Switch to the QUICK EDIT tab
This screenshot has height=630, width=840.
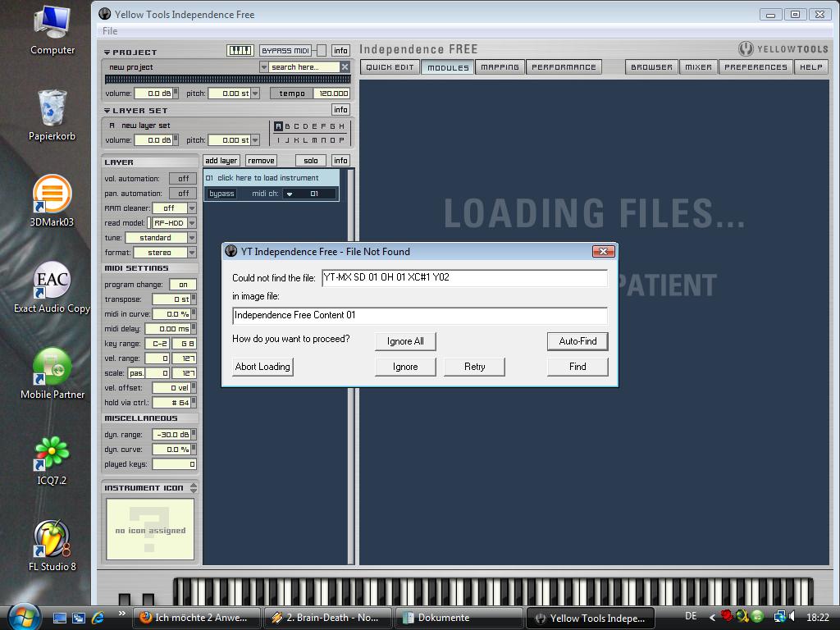click(x=390, y=67)
